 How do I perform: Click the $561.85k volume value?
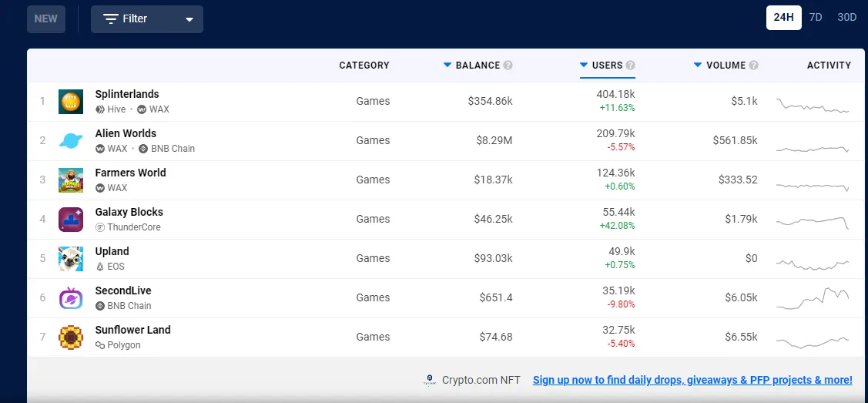[735, 140]
